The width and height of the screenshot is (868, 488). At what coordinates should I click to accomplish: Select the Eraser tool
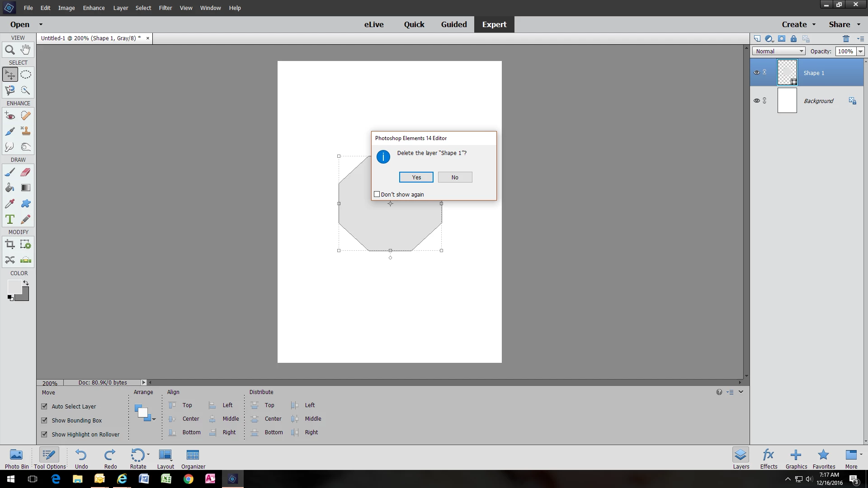[x=26, y=172]
